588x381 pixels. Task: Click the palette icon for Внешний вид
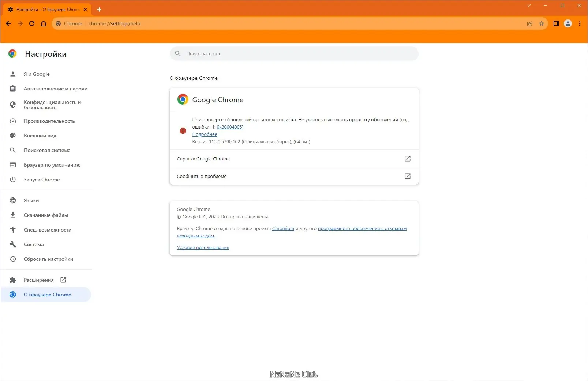click(13, 136)
